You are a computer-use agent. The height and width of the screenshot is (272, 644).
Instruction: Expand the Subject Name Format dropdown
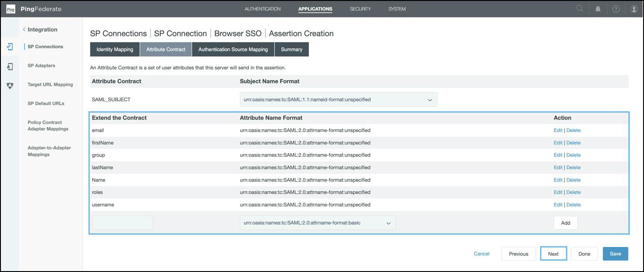coord(338,100)
